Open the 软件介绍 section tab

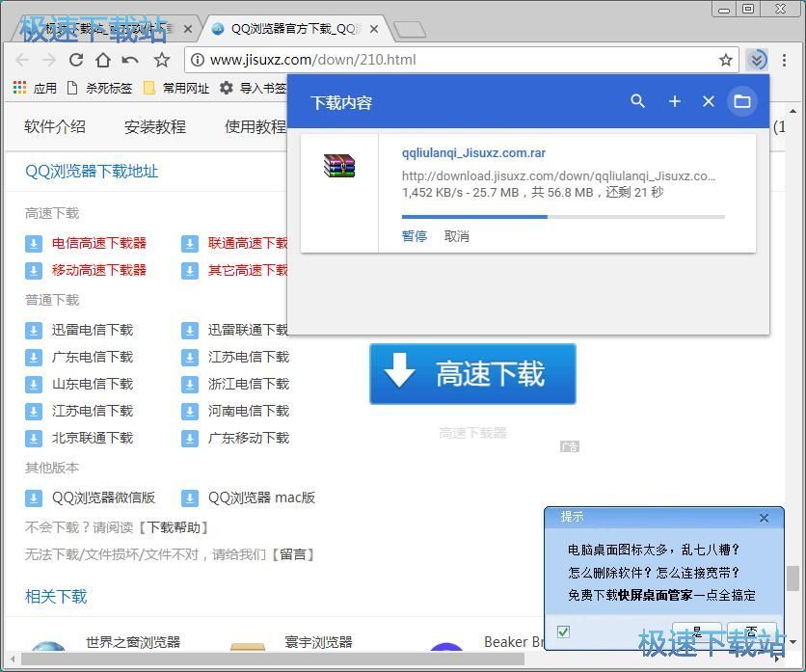click(55, 126)
